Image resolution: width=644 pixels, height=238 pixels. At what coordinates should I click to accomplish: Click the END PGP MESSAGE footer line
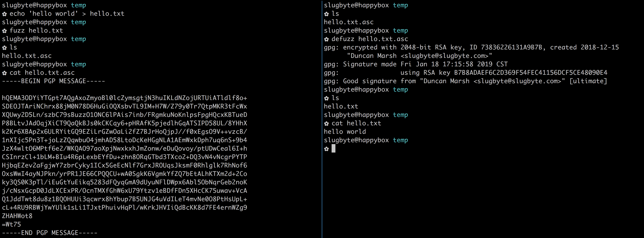(50, 233)
